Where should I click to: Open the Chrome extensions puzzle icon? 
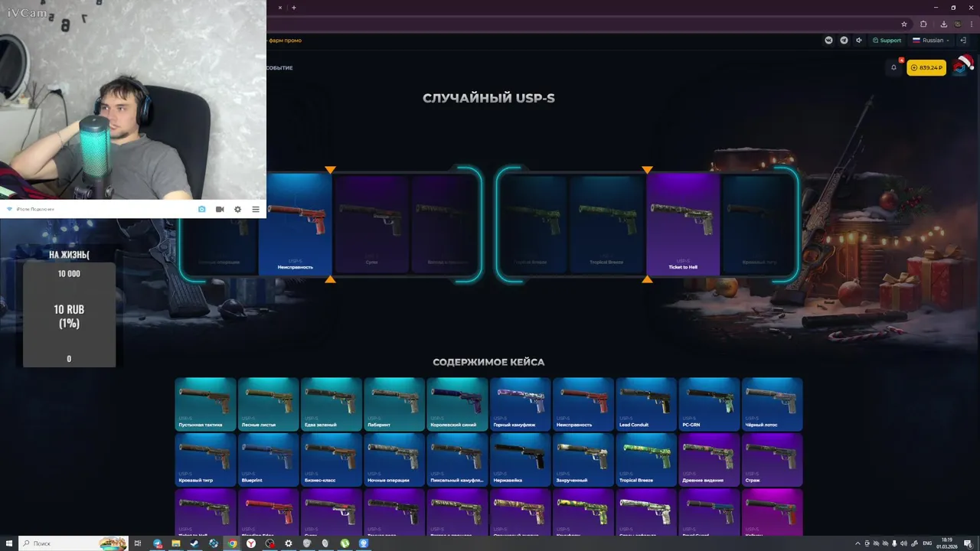(x=923, y=24)
